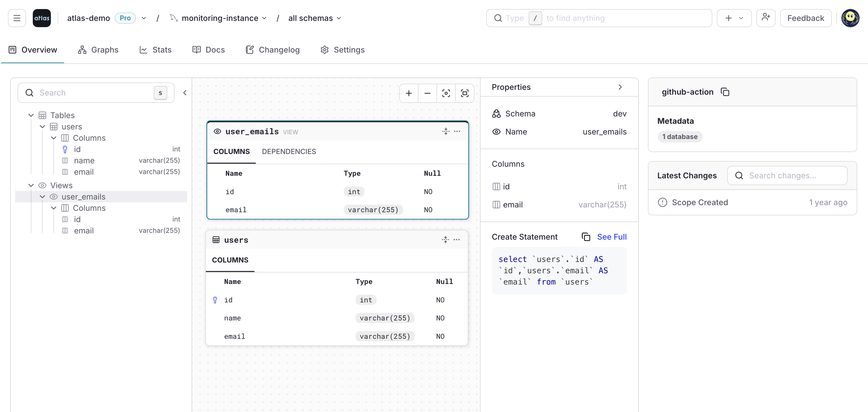Viewport: 868px width, 412px height.
Task: Zoom out on the schema canvas
Action: (427, 93)
